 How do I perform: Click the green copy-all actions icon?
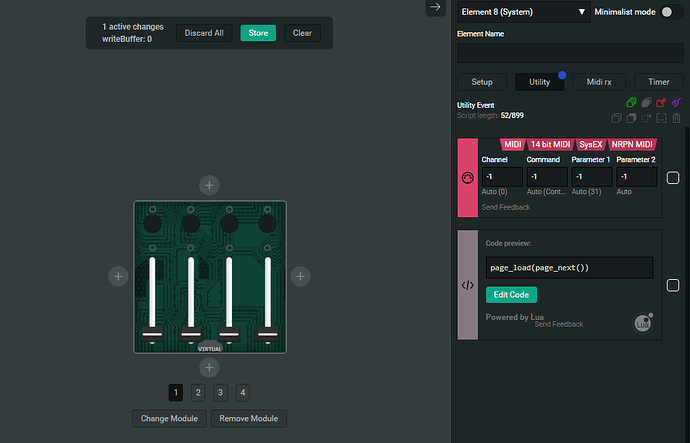tap(631, 102)
